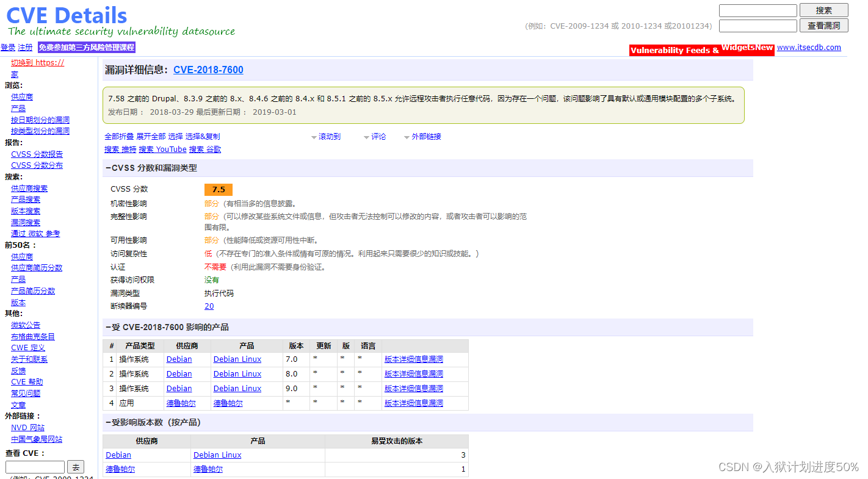Click the 搜索 button at top right
This screenshot has width=868, height=479.
point(823,10)
